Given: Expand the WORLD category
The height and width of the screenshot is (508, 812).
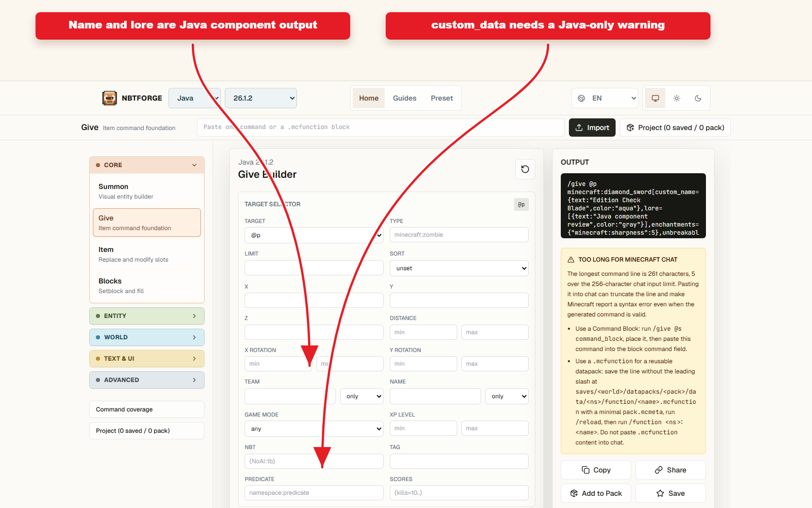Looking at the screenshot, I should coord(147,337).
